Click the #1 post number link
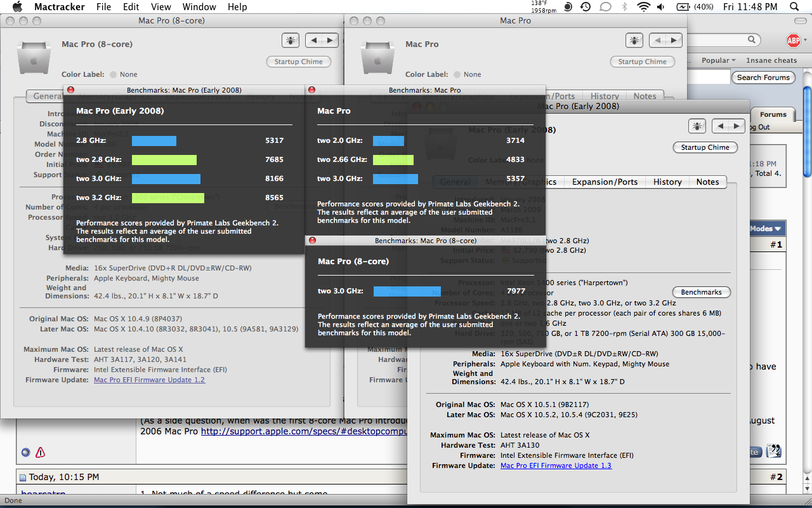The image size is (812, 508). tap(776, 244)
